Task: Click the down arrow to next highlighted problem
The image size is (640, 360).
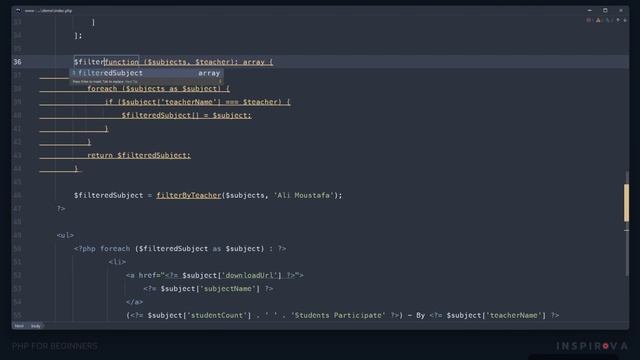Action: pyautogui.click(x=625, y=20)
